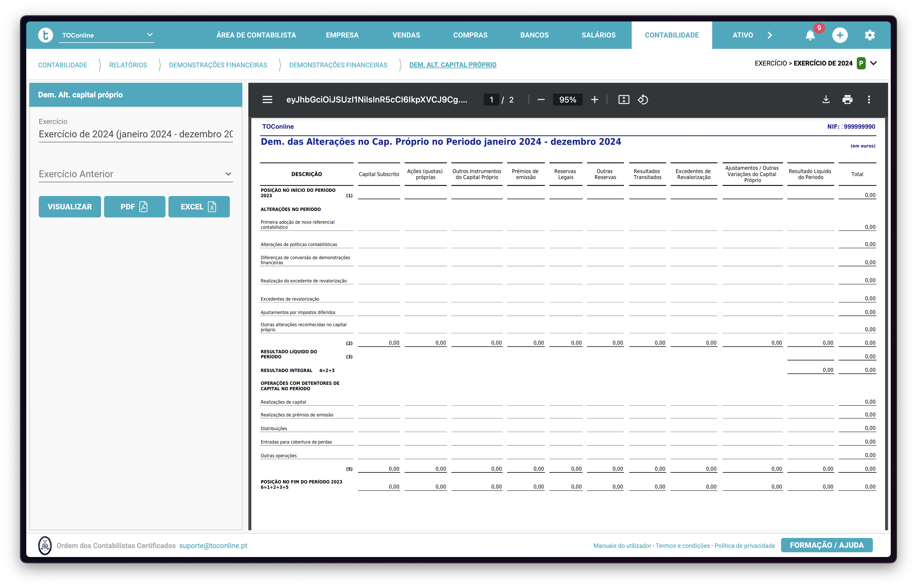The image size is (917, 588).
Task: Click the VISUALIZAR button
Action: click(x=69, y=206)
